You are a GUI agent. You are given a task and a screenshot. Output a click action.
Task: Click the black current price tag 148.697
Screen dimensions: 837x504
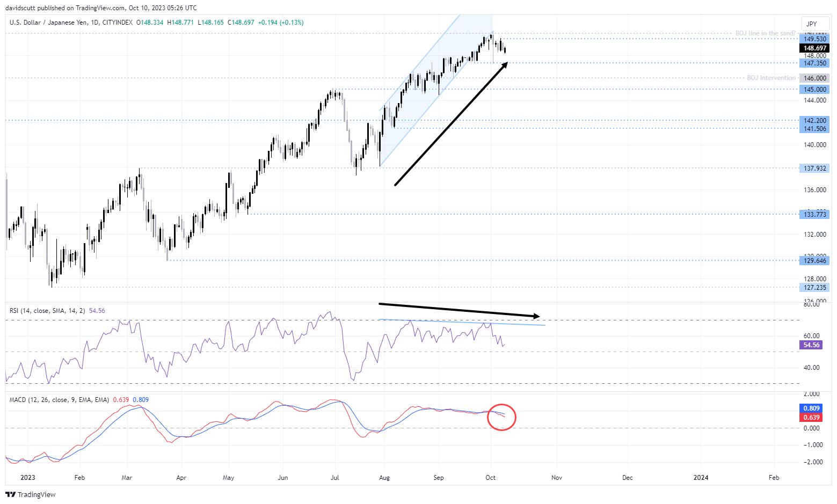click(x=814, y=48)
